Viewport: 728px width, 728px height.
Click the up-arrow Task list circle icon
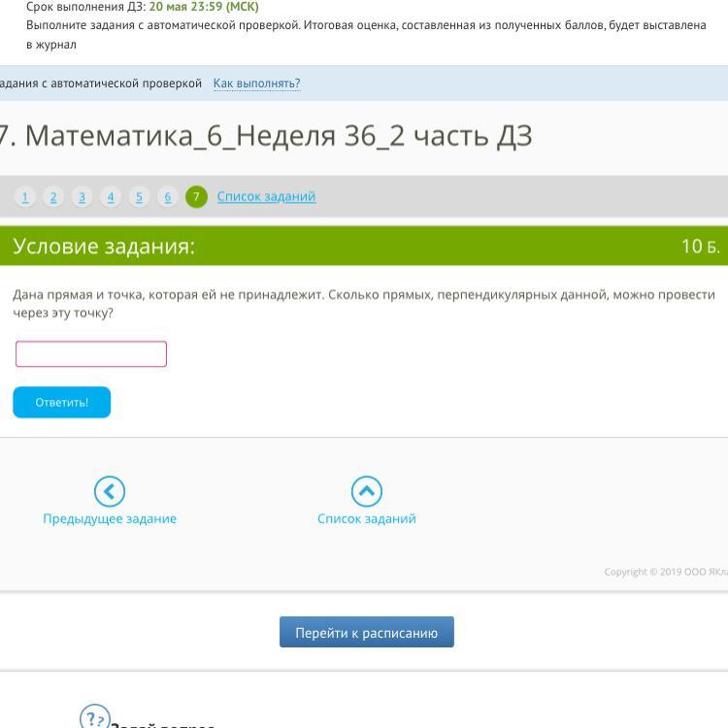coord(366,492)
